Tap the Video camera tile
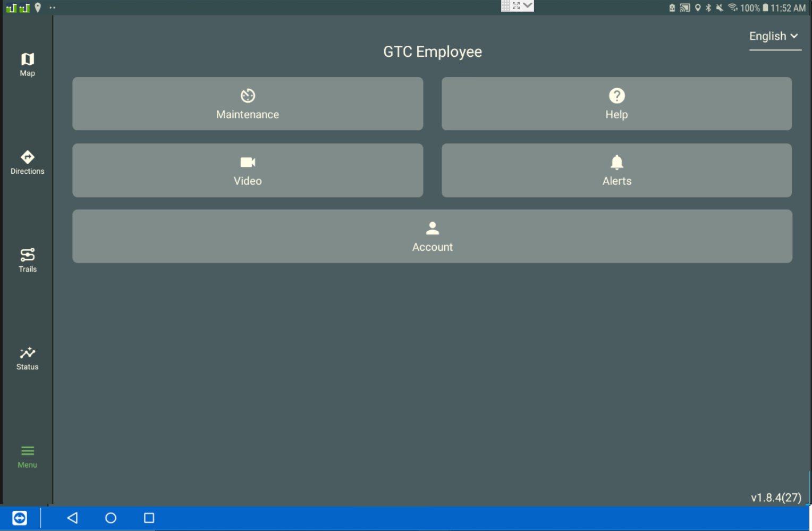Image resolution: width=812 pixels, height=531 pixels. coord(248,170)
